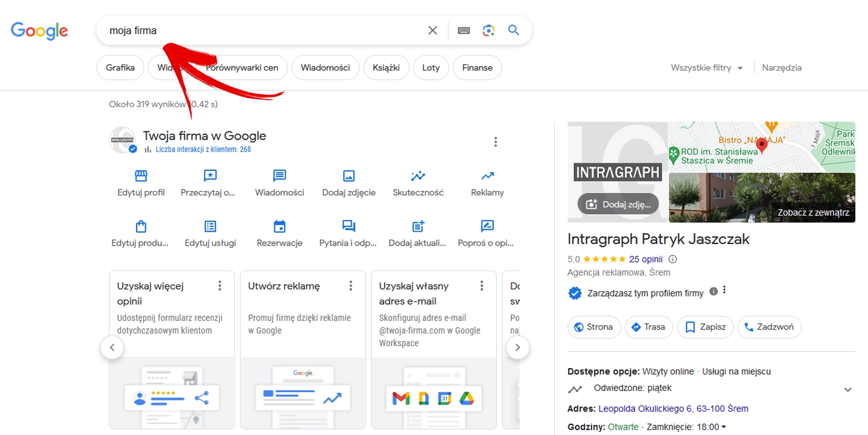Click the Zobacz z zewnątrz street view thumbnail
The height and width of the screenshot is (435, 868).
[x=762, y=198]
